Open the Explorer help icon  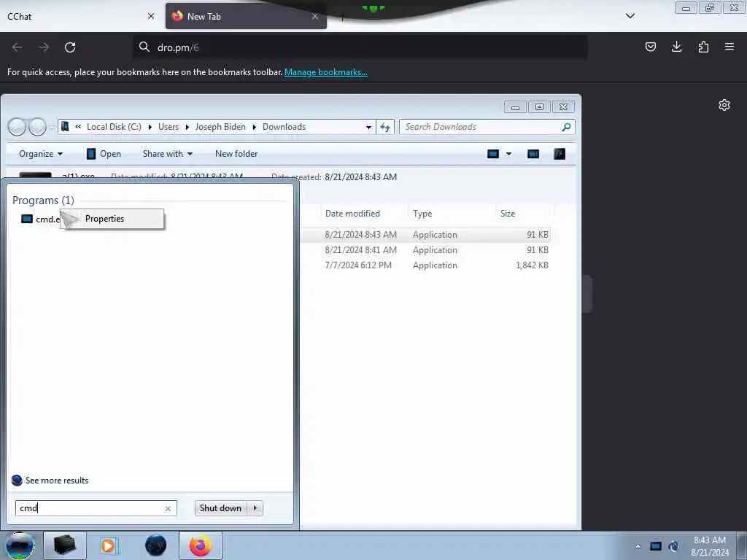click(x=560, y=154)
